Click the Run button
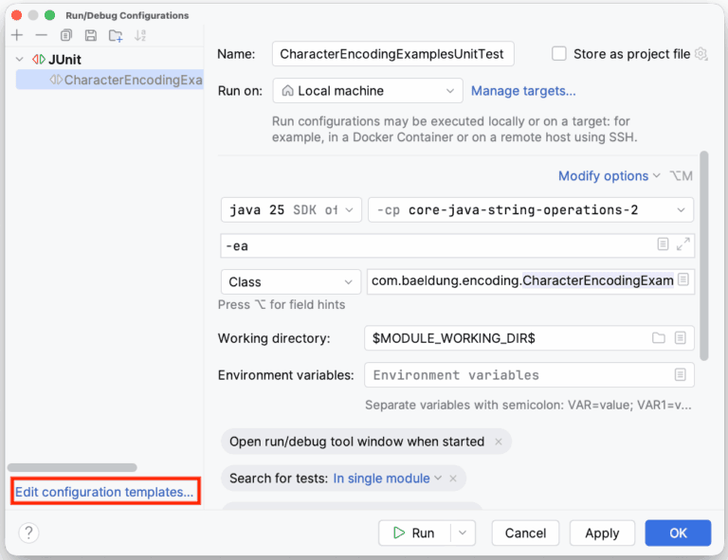 coord(414,533)
